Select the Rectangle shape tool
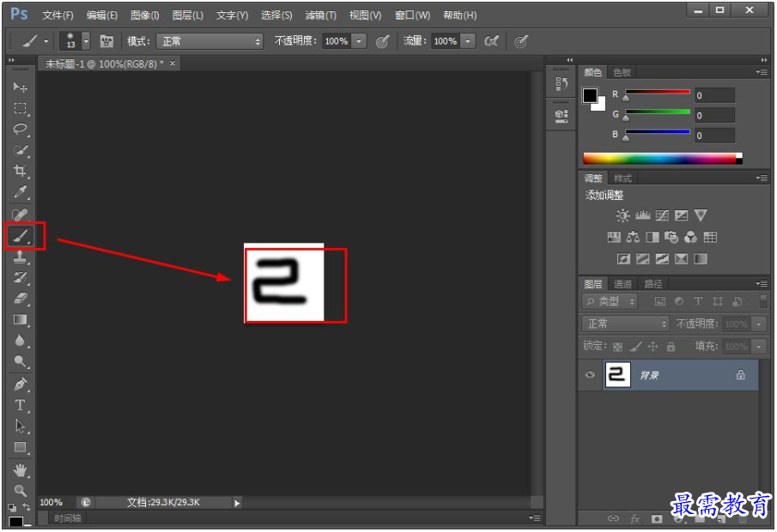The image size is (777, 532). [20, 447]
